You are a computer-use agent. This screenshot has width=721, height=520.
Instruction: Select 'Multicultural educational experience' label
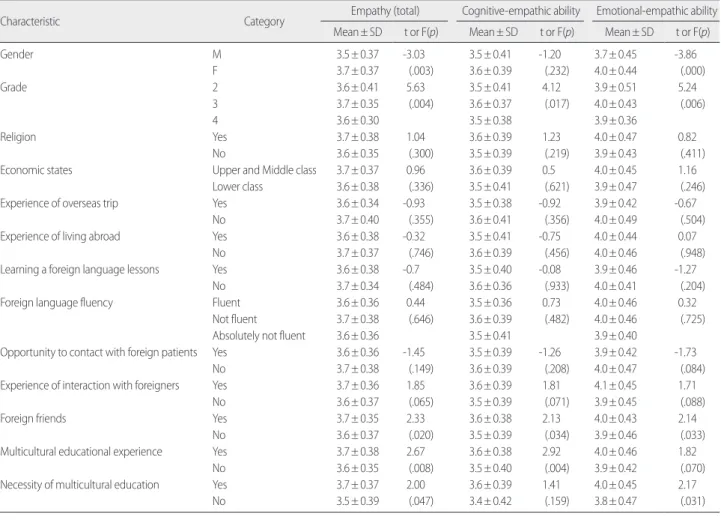[81, 451]
